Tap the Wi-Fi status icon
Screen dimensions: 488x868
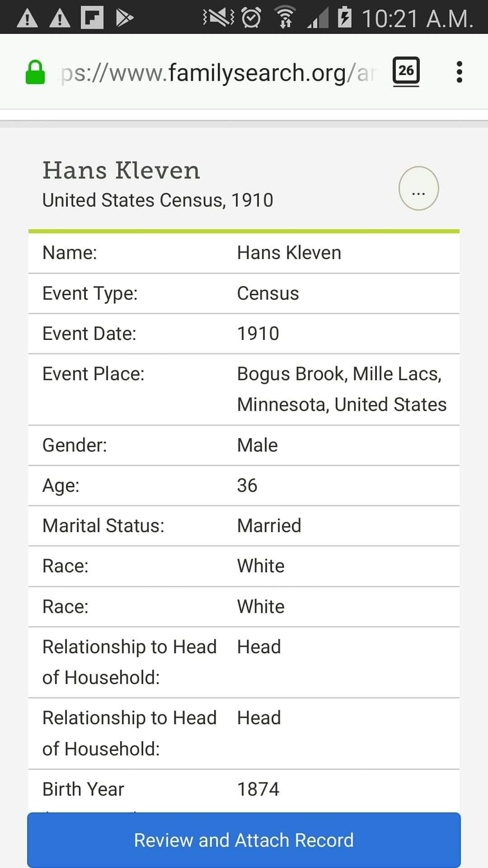(285, 18)
